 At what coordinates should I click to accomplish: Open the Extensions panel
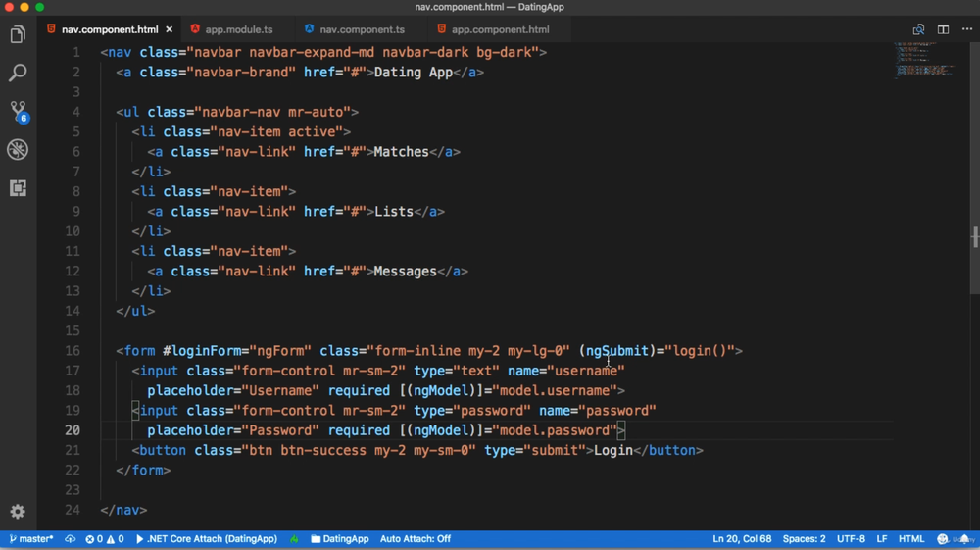pos(18,188)
